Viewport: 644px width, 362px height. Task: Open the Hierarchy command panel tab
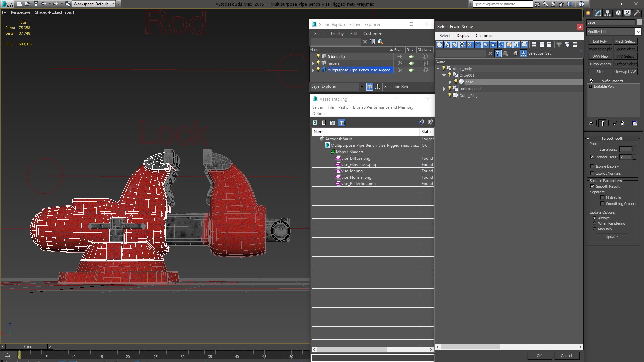point(607,13)
